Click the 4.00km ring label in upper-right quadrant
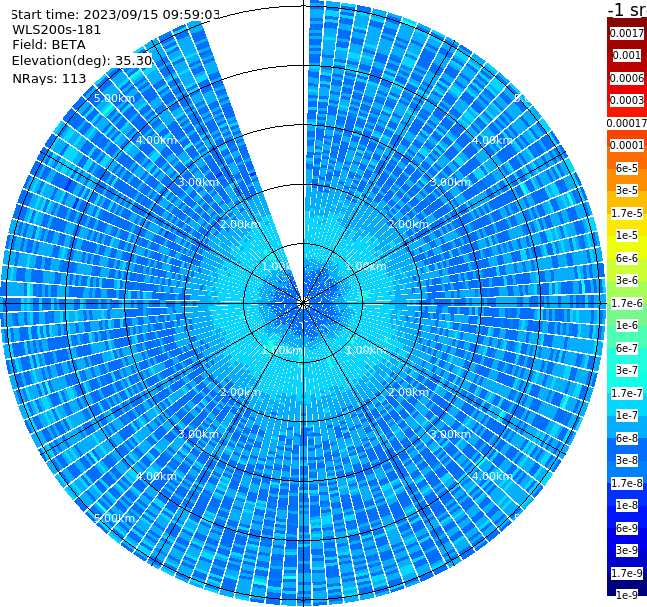Image resolution: width=647 pixels, height=607 pixels. click(492, 140)
